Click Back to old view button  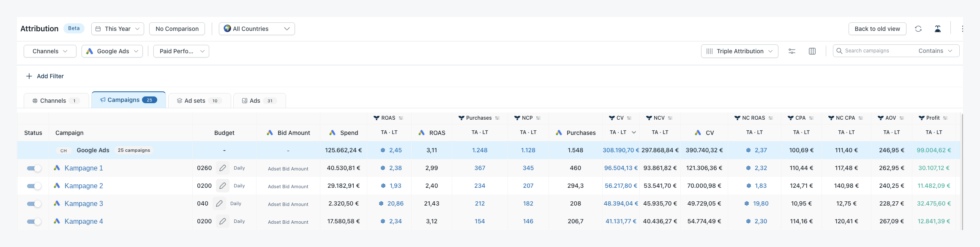point(877,29)
